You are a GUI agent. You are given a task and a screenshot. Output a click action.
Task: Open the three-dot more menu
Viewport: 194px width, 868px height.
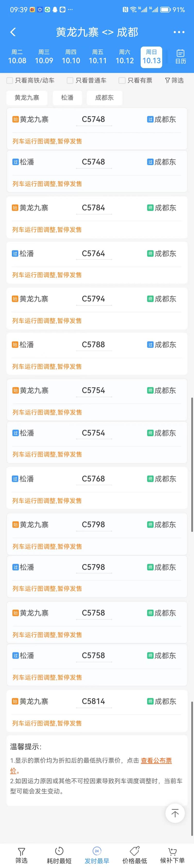coord(179,32)
